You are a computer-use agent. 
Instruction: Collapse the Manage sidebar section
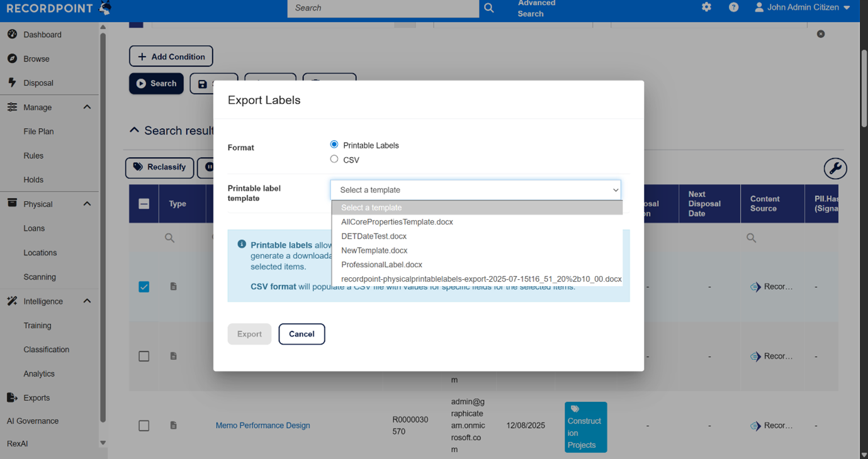pos(87,108)
